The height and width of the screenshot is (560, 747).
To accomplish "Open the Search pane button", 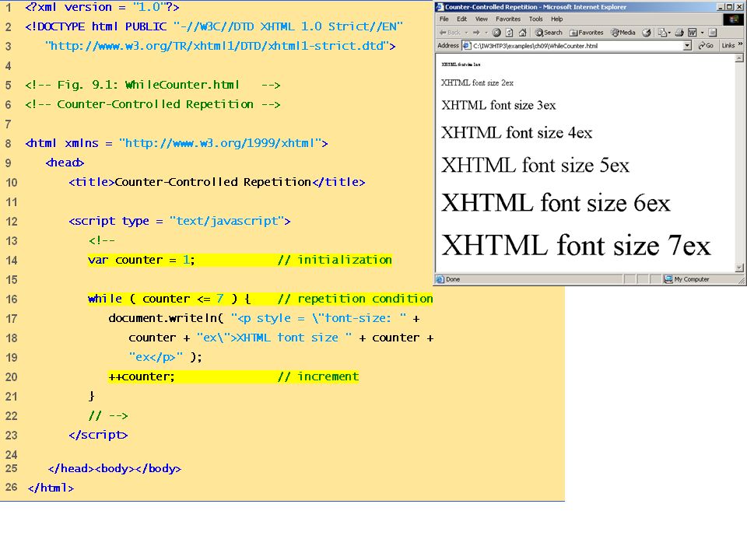I will (x=549, y=33).
